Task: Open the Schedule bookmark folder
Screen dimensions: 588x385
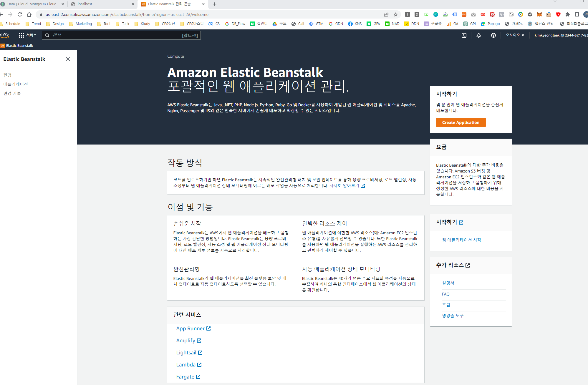Action: pyautogui.click(x=10, y=24)
